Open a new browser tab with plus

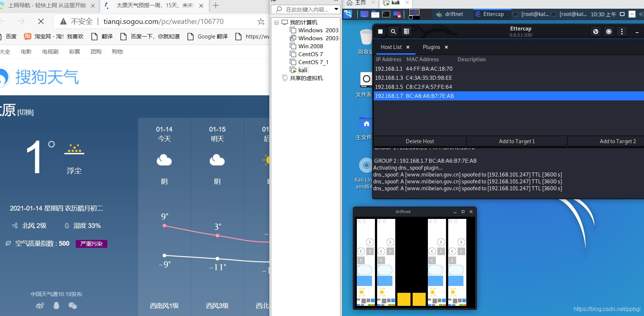coord(216,5)
